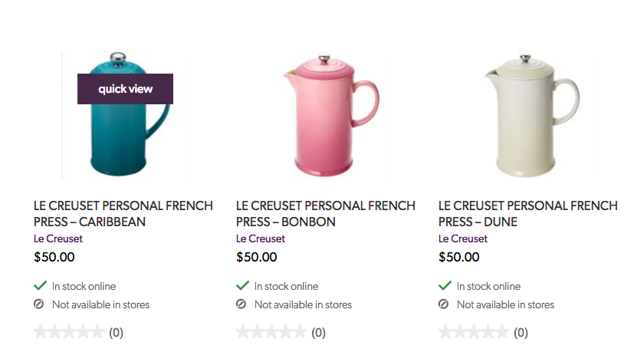Viewport: 644px width, 352px height.
Task: Open Le Creuset Personal French Press – Dune title
Action: [527, 213]
